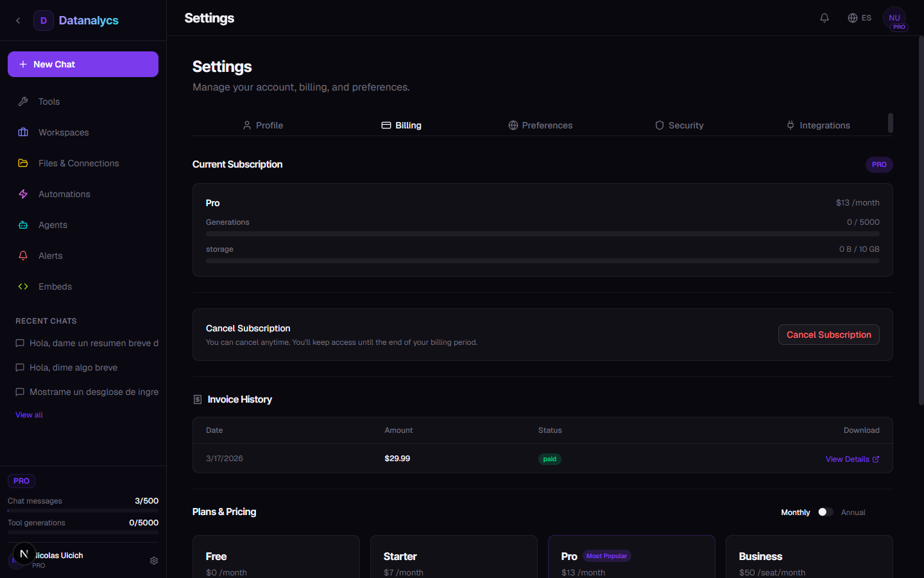This screenshot has height=578, width=924.
Task: Click the settings gear near user name
Action: [x=154, y=561]
